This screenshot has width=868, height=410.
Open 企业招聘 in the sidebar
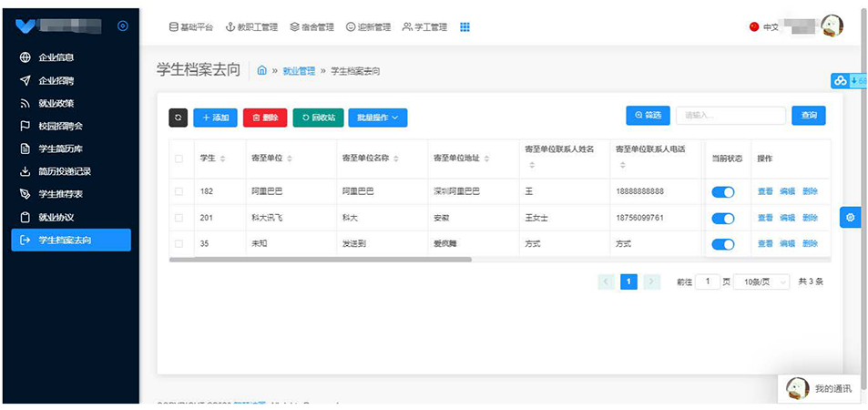click(x=57, y=80)
